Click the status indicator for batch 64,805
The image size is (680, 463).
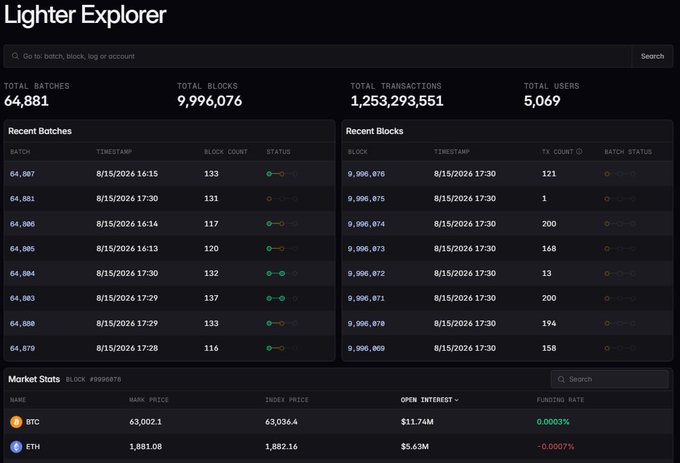[x=281, y=248]
